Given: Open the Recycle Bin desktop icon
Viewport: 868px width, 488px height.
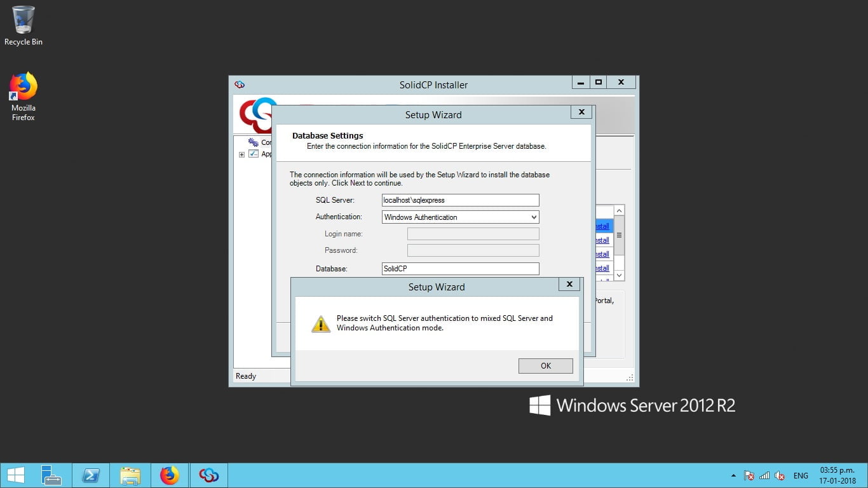Looking at the screenshot, I should click(24, 25).
